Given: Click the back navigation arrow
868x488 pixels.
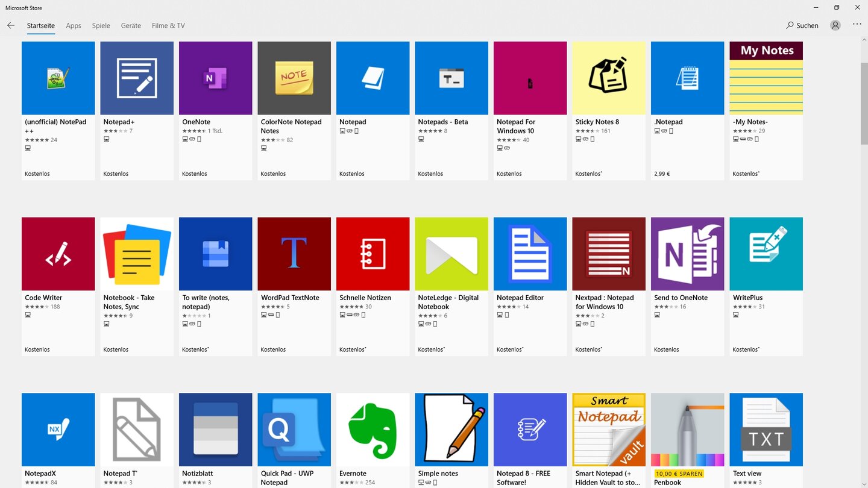Looking at the screenshot, I should [x=11, y=25].
